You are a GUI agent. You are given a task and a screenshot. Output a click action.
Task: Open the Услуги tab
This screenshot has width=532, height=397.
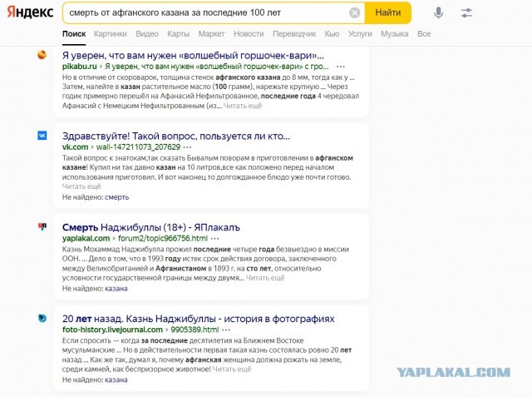(360, 34)
